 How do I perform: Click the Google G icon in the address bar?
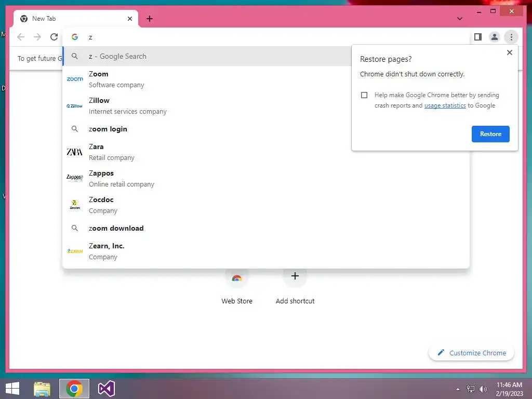coord(75,37)
